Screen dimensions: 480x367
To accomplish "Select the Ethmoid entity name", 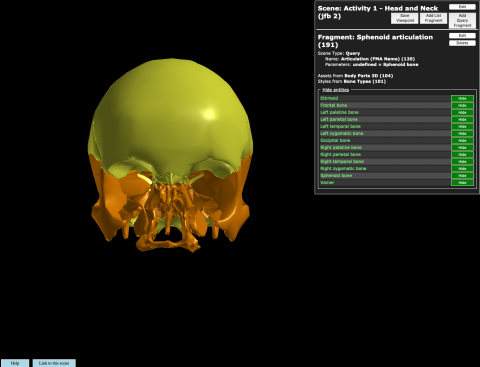I will click(x=329, y=98).
